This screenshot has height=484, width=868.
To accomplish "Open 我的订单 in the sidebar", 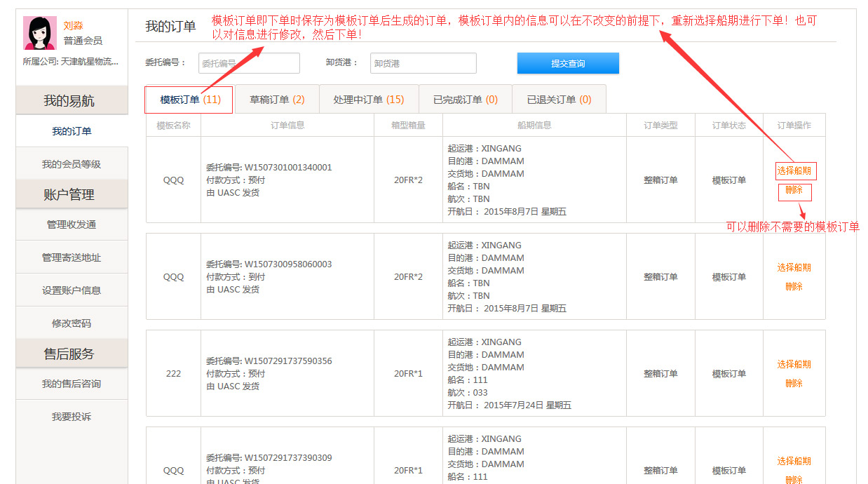I will (72, 131).
